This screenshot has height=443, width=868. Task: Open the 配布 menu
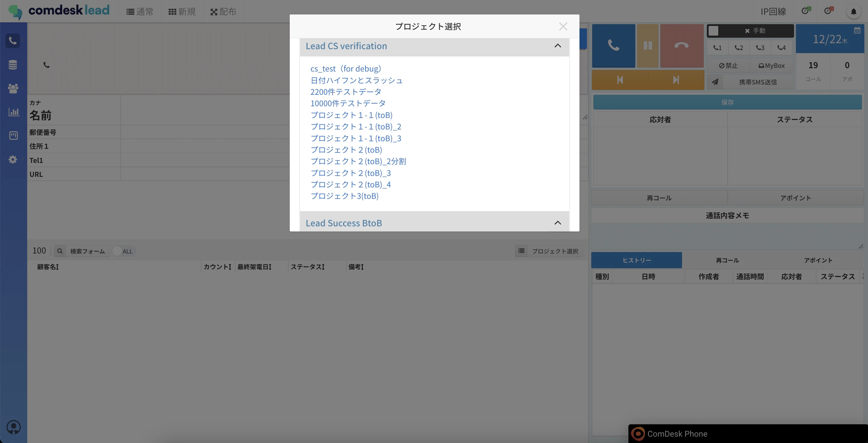tap(223, 12)
